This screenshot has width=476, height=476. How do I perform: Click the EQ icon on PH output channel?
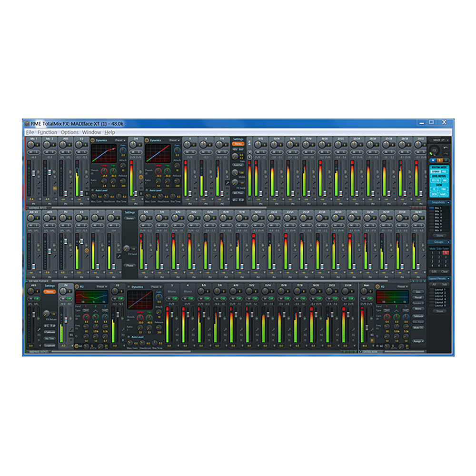(x=71, y=335)
